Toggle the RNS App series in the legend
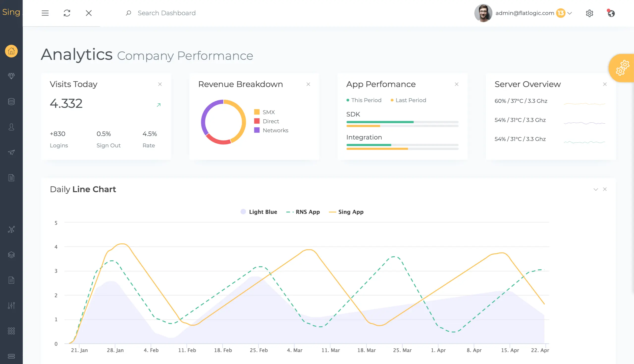The image size is (634, 364). 303,212
